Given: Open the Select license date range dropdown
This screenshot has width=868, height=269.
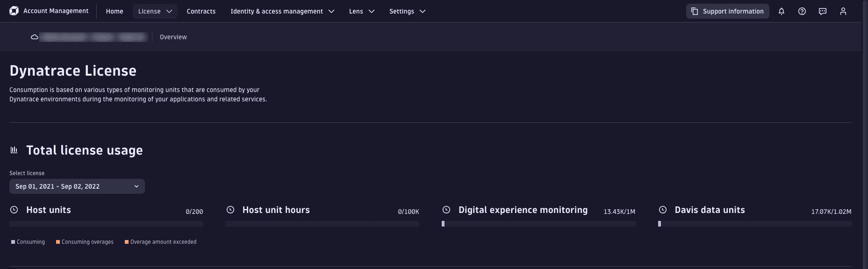Looking at the screenshot, I should 77,186.
